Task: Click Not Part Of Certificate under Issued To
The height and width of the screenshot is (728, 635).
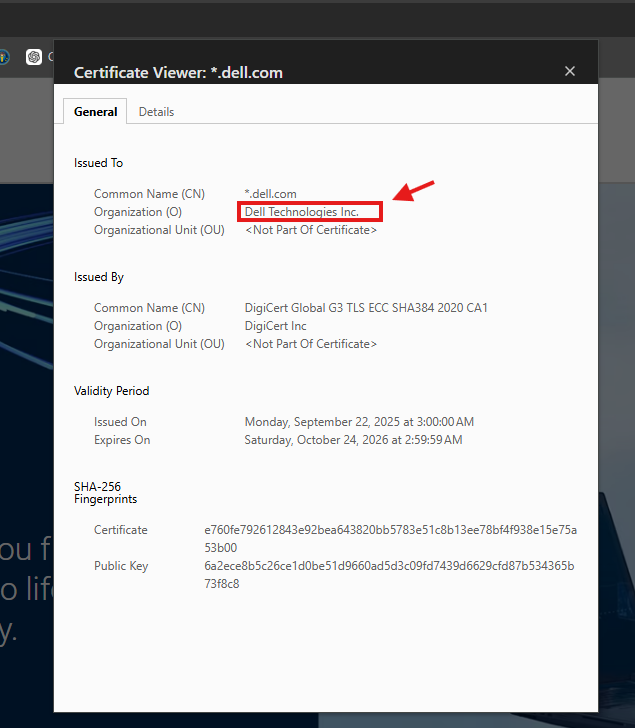Action: [x=311, y=230]
